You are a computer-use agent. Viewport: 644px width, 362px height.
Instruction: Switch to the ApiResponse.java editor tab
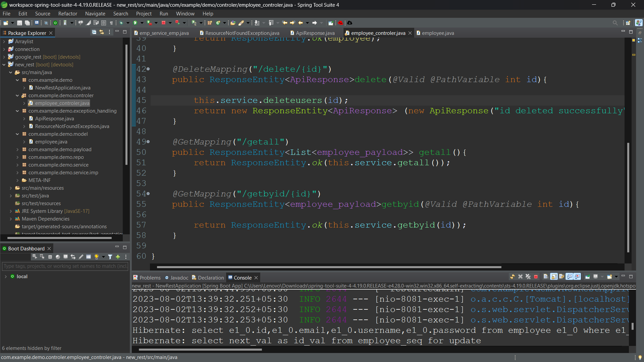(x=315, y=33)
